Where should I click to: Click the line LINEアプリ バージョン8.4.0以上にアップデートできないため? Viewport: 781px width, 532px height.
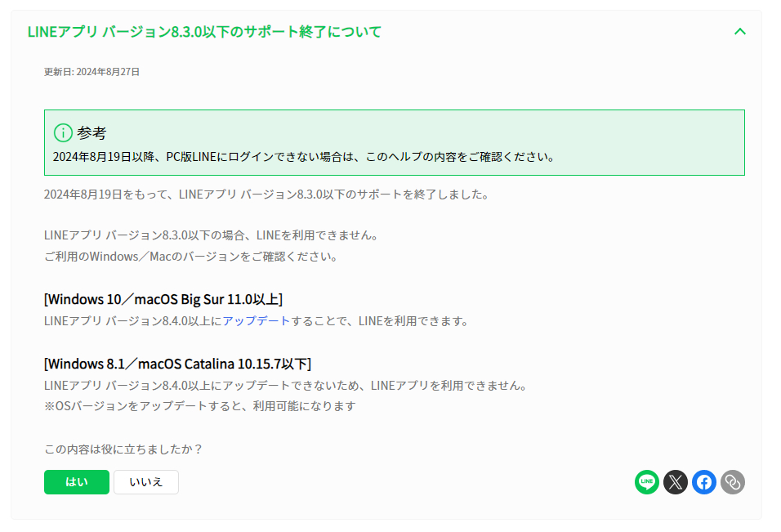[203, 386]
